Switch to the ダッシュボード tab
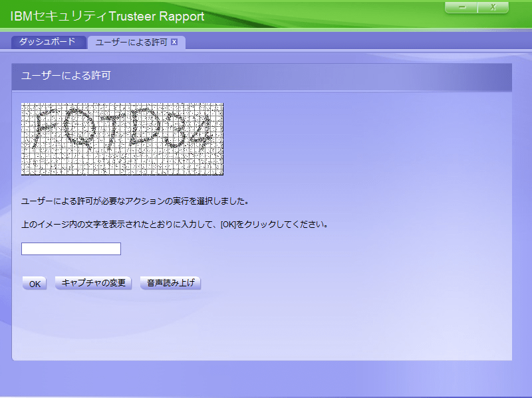Screen dimensions: 532x398 tap(48, 42)
